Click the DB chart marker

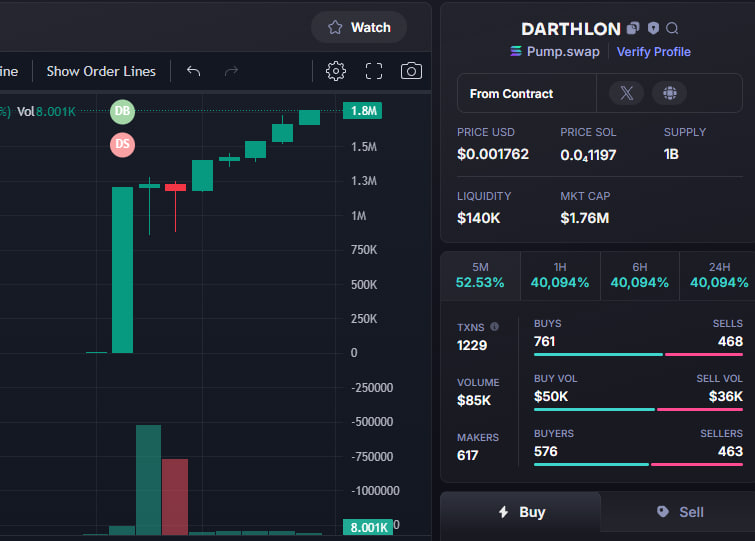point(122,111)
